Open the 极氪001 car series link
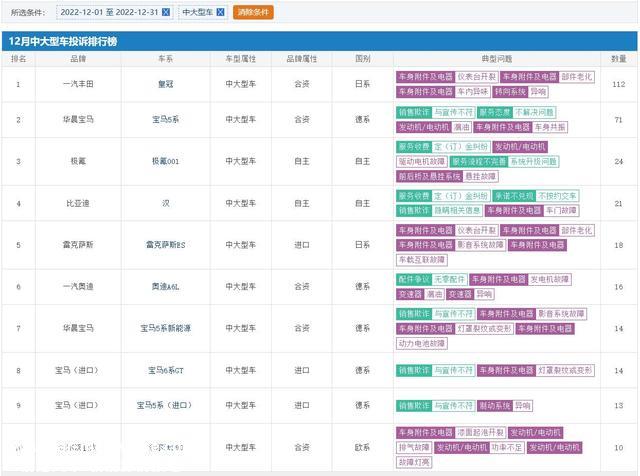This screenshot has width=640, height=476. point(165,161)
